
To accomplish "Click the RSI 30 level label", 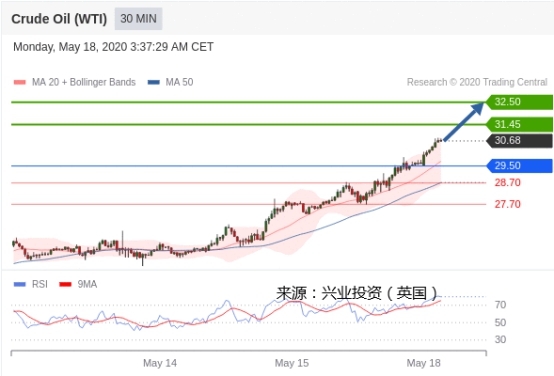I will (x=500, y=340).
